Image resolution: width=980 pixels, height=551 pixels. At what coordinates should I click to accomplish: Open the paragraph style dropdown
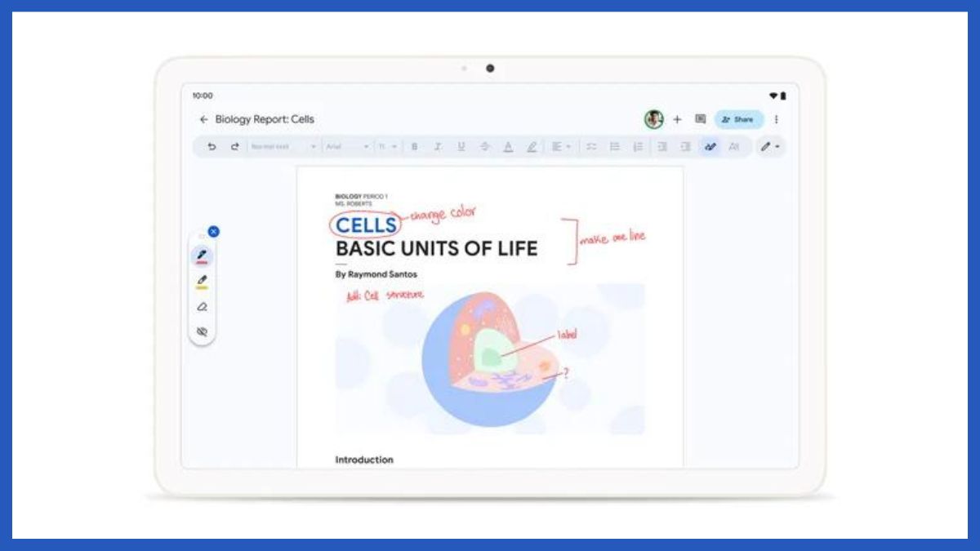coord(283,147)
